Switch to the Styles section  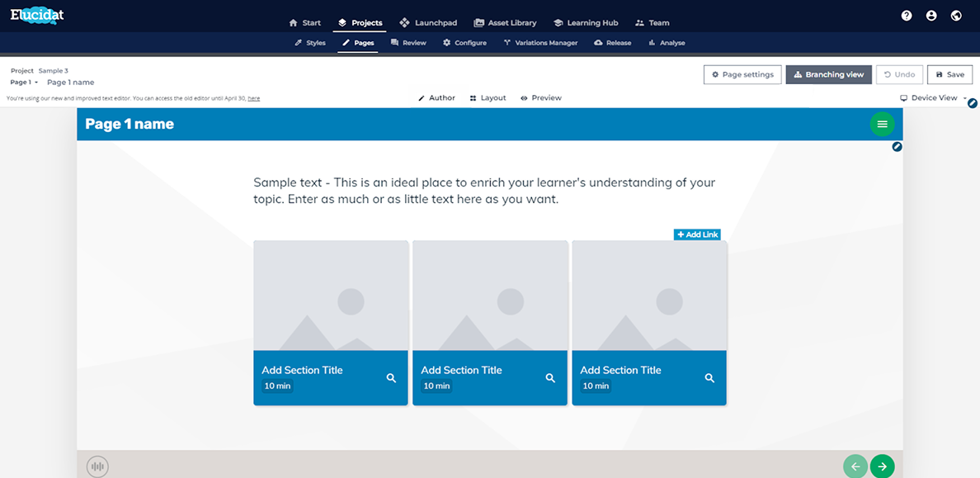[310, 43]
